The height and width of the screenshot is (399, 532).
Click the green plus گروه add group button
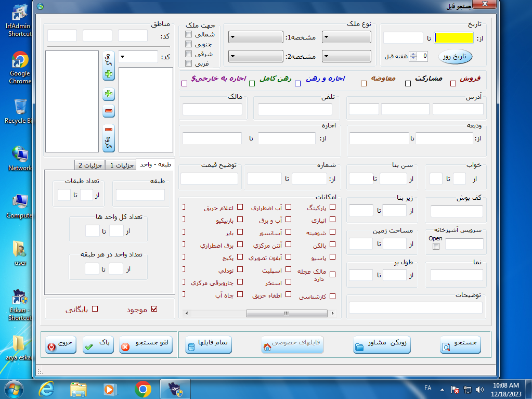109,66
